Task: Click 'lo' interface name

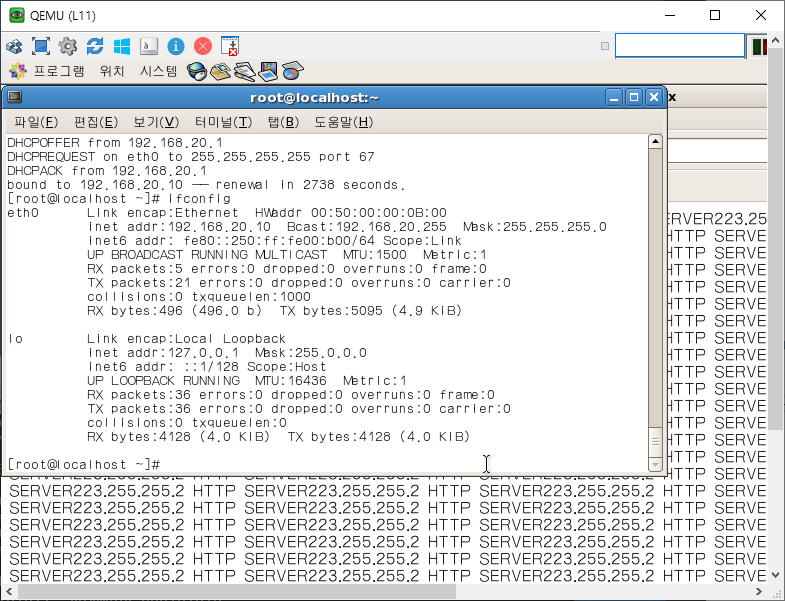Action: click(15, 339)
